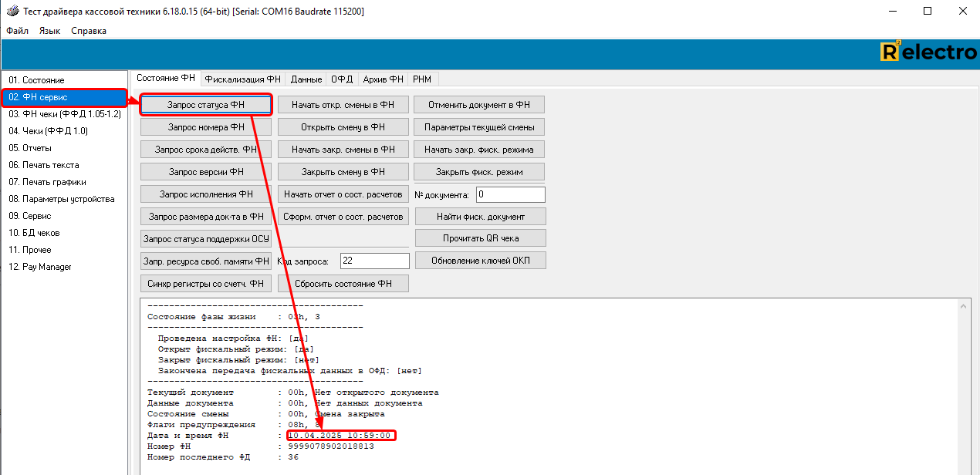
Task: Click the application printer icon in title bar
Action: (12, 12)
